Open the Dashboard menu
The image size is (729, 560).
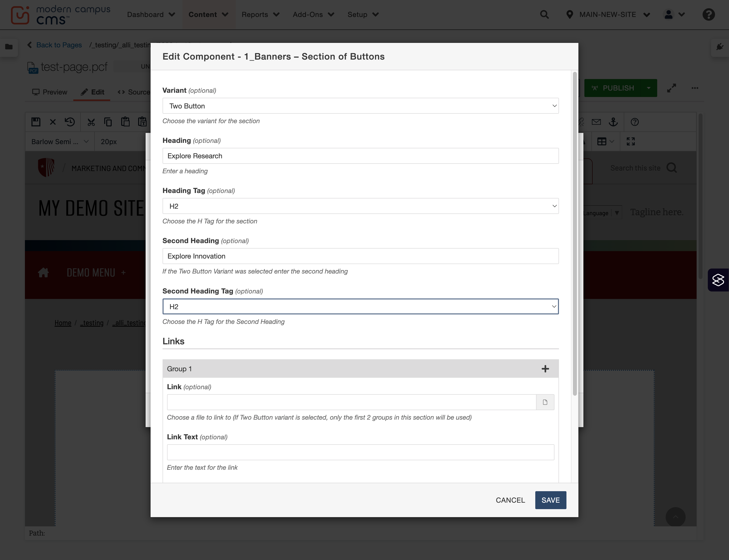coord(151,15)
